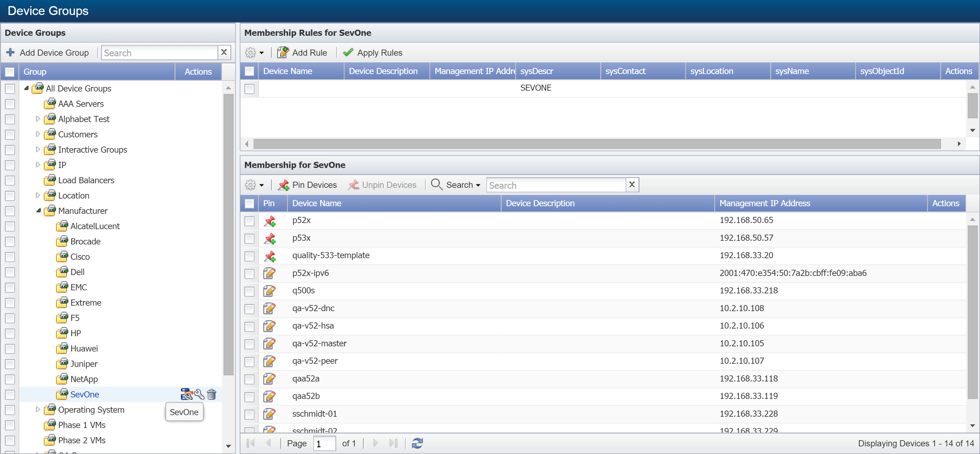
Task: Open the Search type dropdown
Action: [456, 185]
